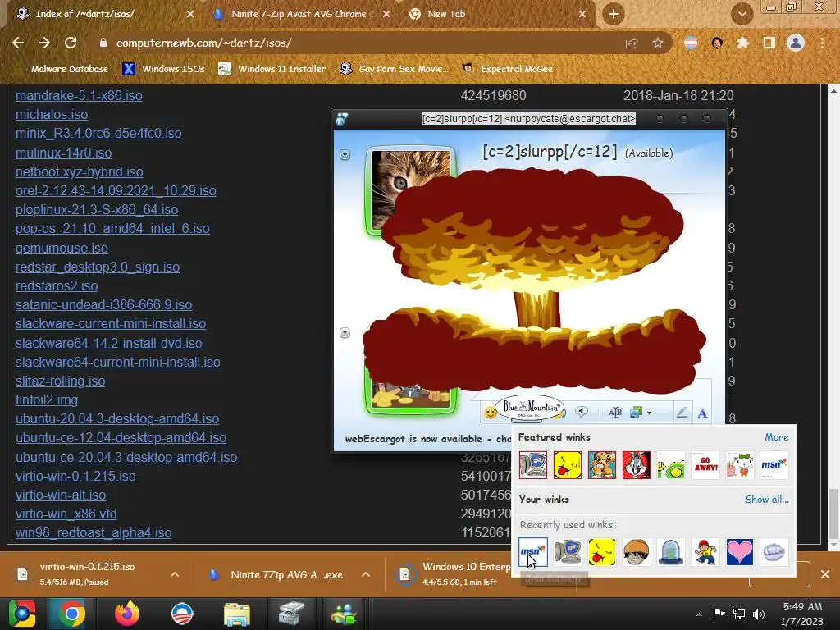Open the satanic-undead-i386-666.9.iso link
This screenshot has height=630, width=840.
pos(104,304)
